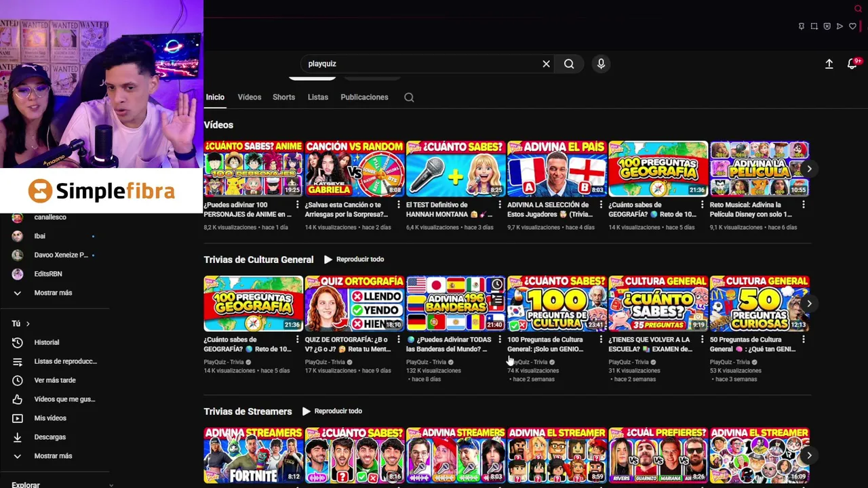This screenshot has width=868, height=488.
Task: Switch to the Inicio tab
Action: click(x=215, y=98)
